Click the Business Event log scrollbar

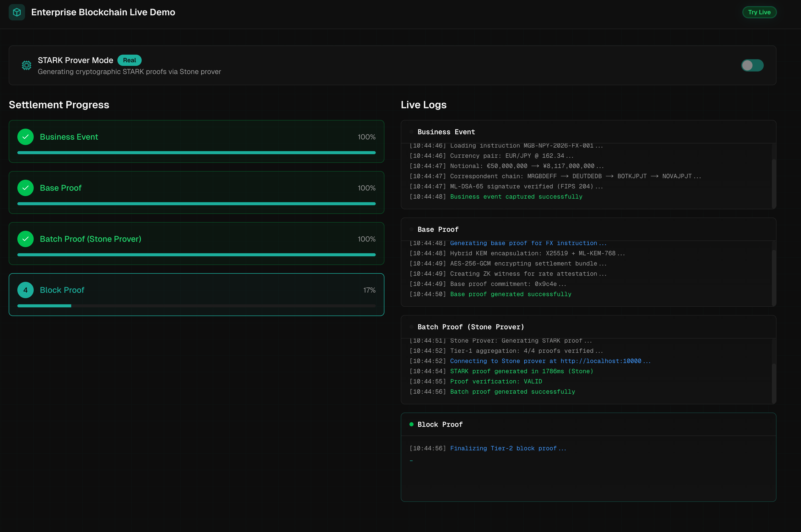(x=774, y=184)
